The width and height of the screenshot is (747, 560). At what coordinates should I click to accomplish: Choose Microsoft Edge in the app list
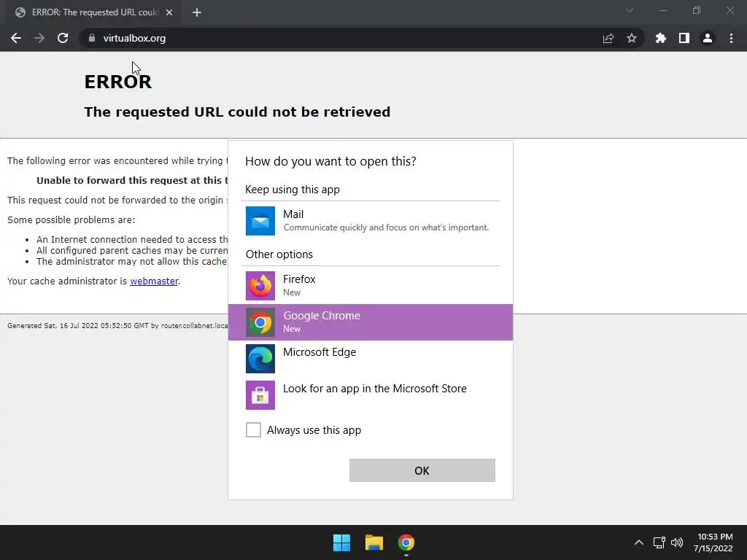coord(371,359)
